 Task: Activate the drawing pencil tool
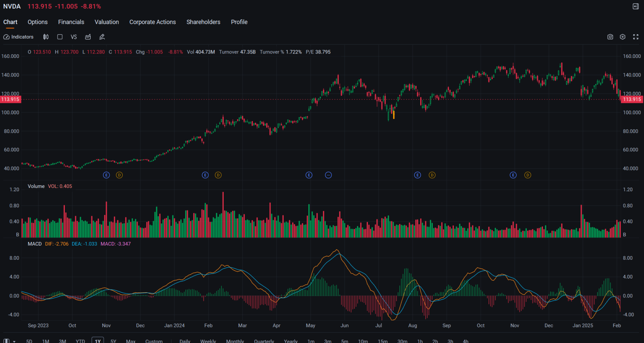102,37
